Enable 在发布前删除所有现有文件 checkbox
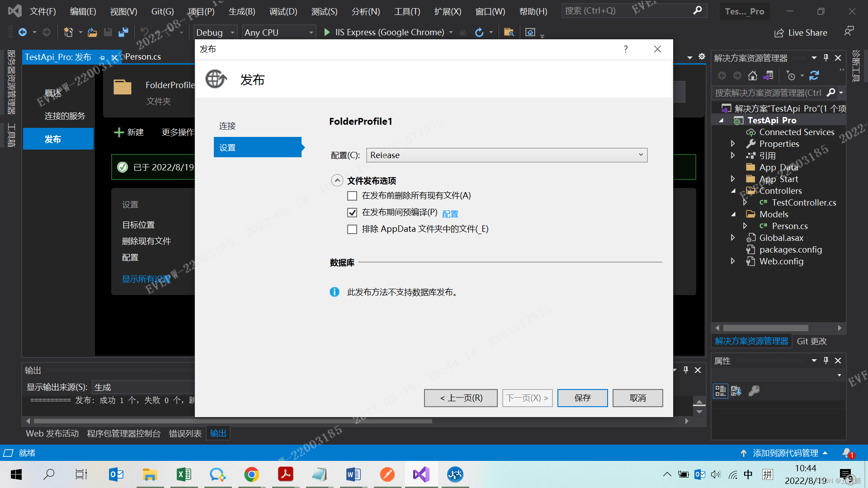 (x=352, y=196)
